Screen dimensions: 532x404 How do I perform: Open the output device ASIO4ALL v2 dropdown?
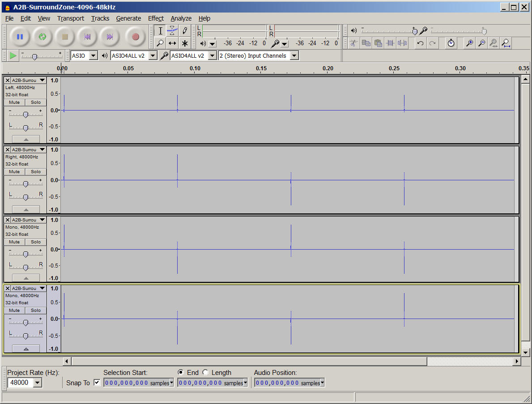point(153,55)
